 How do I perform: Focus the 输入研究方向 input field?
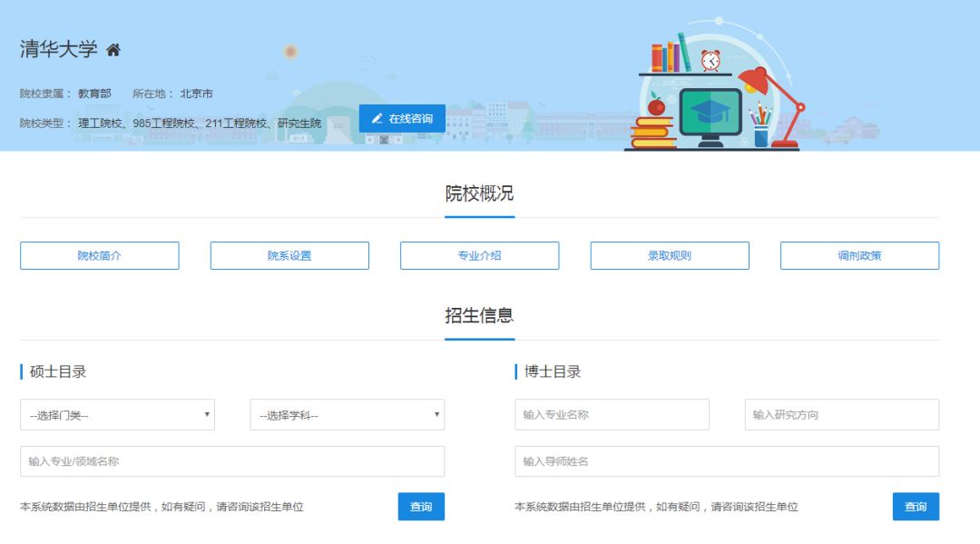841,414
